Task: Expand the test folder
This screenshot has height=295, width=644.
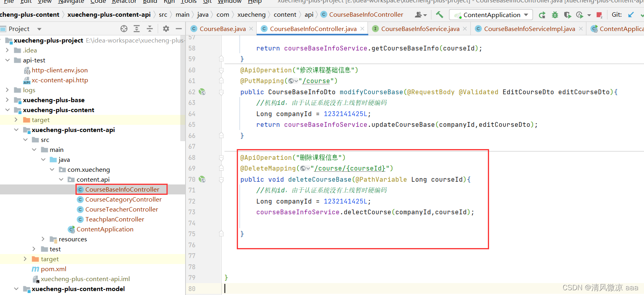Action: [x=34, y=249]
